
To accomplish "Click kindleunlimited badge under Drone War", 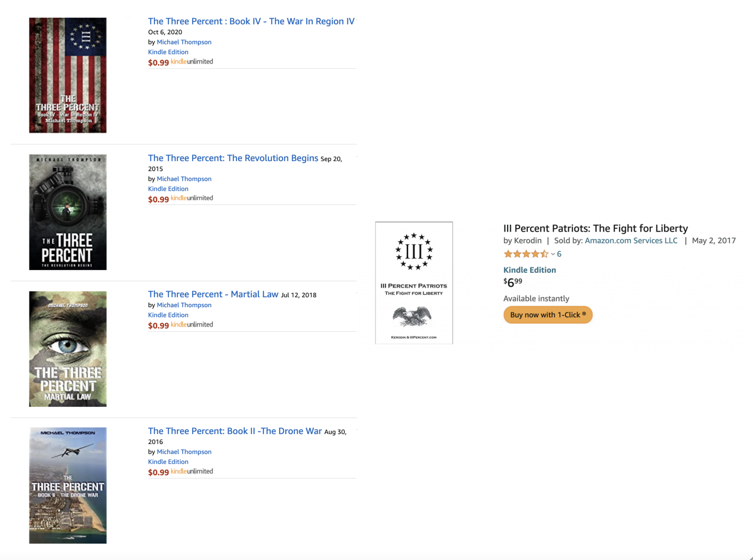I will 192,471.
